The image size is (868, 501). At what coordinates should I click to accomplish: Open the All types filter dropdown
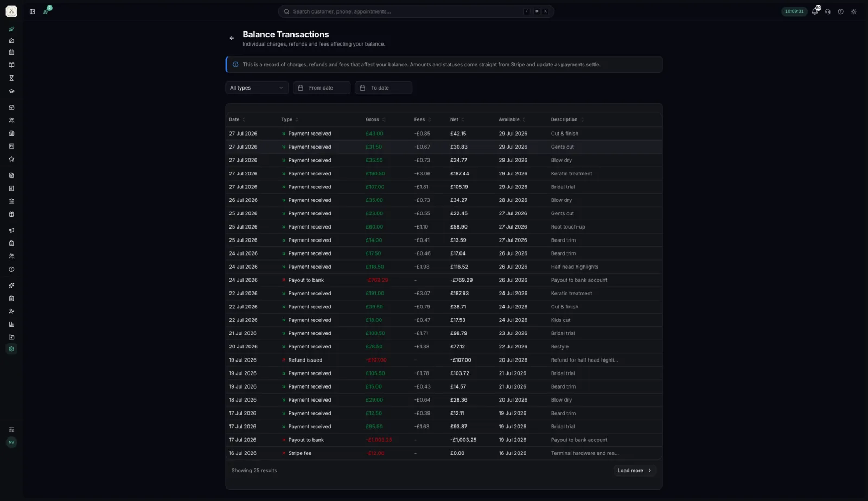click(x=257, y=88)
